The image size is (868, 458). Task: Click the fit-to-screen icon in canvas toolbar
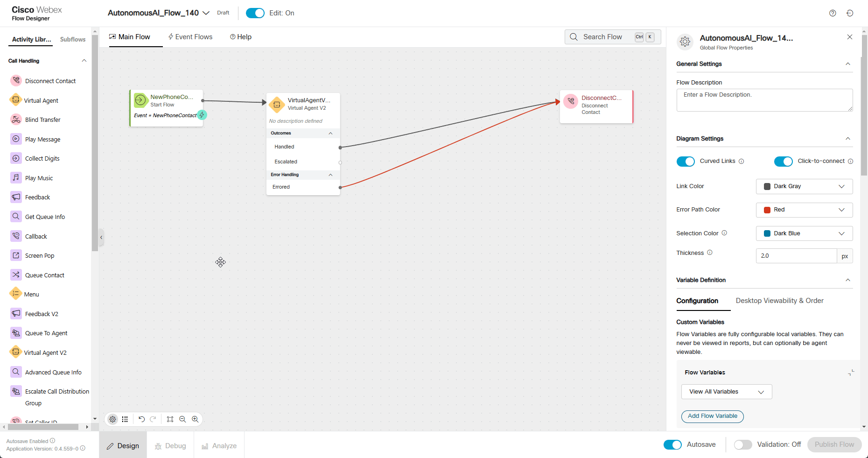click(x=170, y=419)
